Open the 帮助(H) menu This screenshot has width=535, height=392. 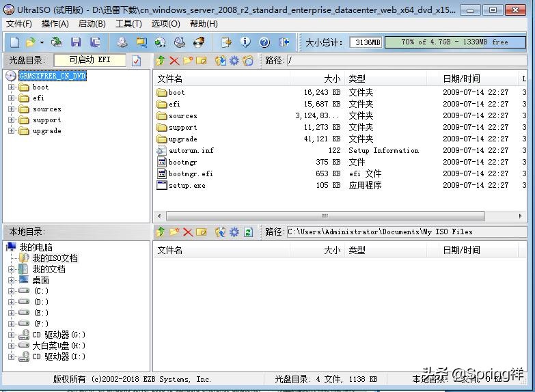(204, 24)
